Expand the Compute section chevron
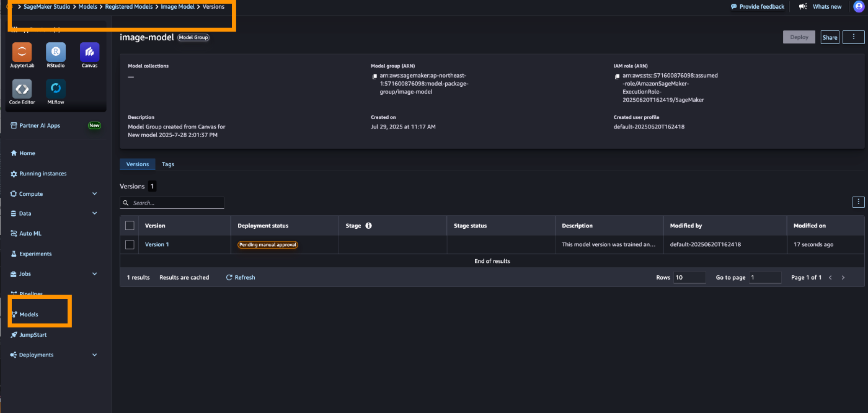 click(x=95, y=194)
